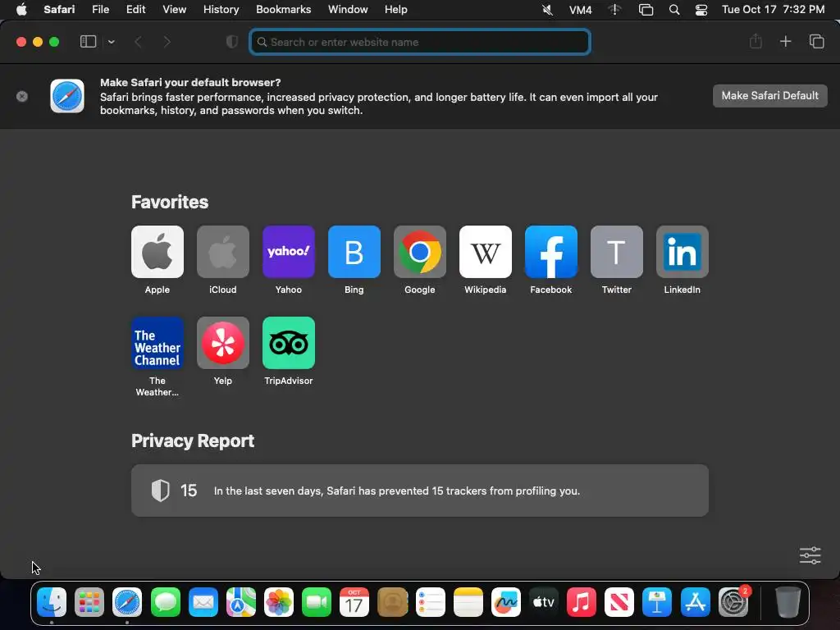
Task: Open Freeform from the Dock
Action: (x=505, y=602)
